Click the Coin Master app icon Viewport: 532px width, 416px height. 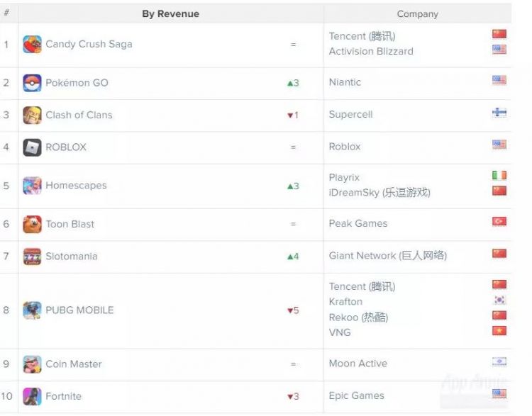click(x=32, y=364)
